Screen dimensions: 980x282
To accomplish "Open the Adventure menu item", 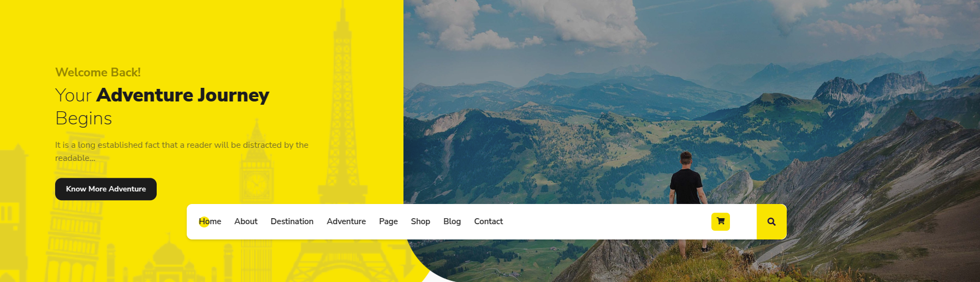I will (346, 221).
